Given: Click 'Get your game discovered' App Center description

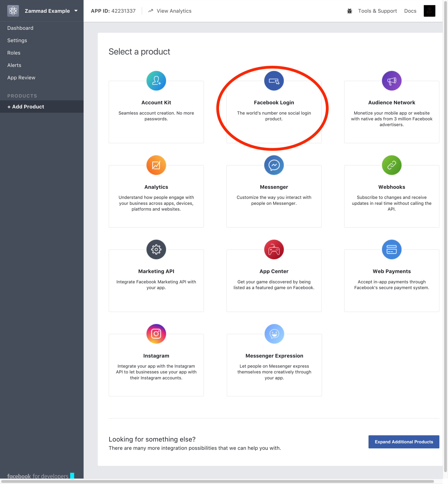Looking at the screenshot, I should (x=274, y=285).
